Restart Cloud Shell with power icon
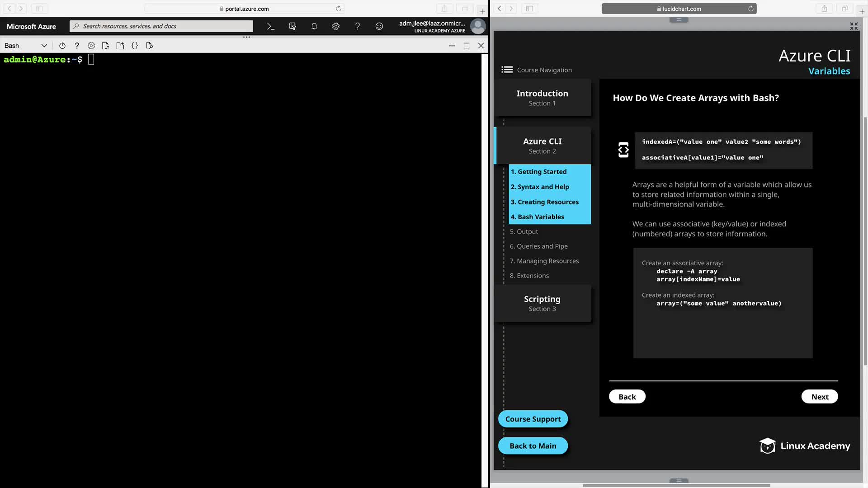 click(62, 46)
